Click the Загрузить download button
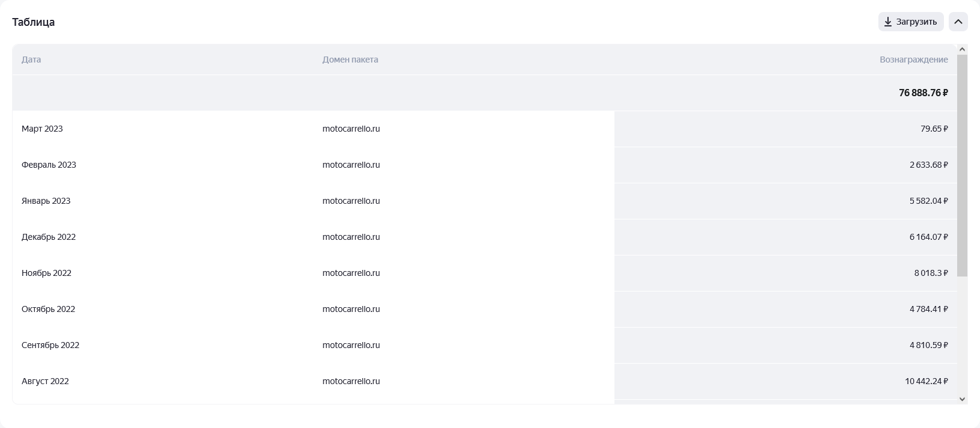This screenshot has width=980, height=428. [911, 22]
